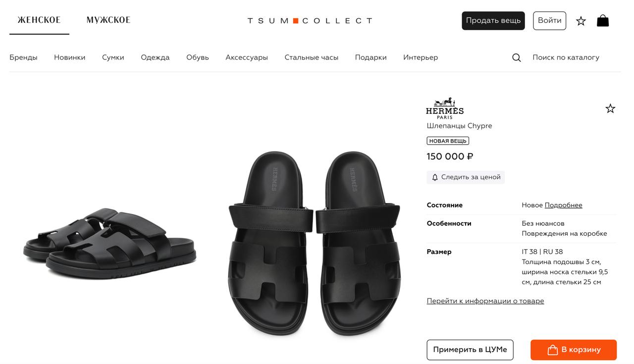
Task: Open the Стальные часы category
Action: click(312, 57)
